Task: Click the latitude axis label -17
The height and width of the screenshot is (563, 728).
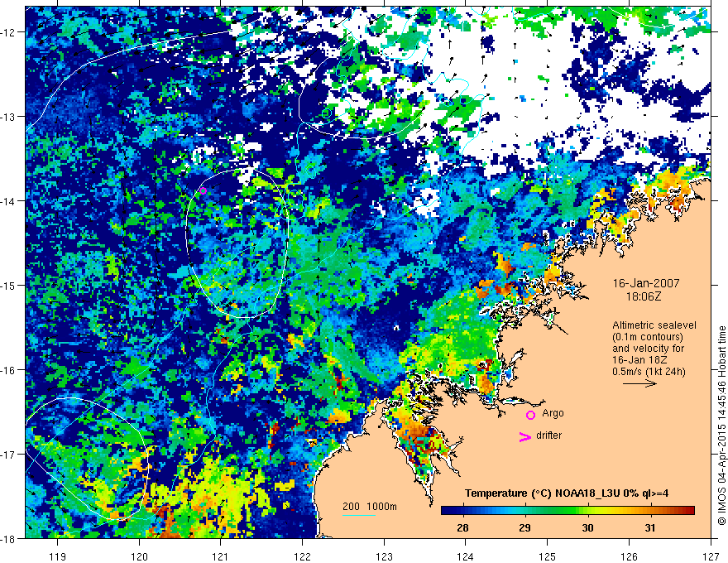Action: (9, 455)
